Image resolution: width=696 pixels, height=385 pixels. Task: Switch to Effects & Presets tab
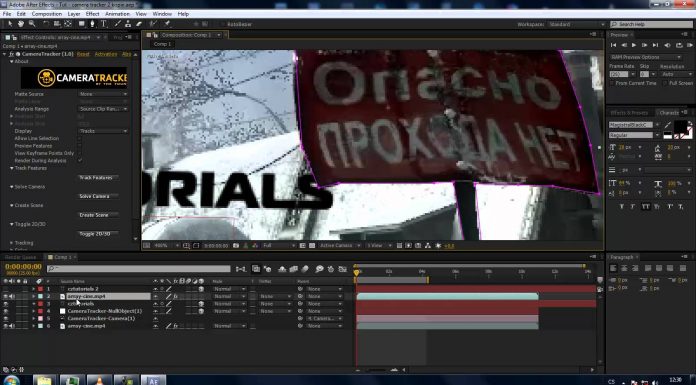pyautogui.click(x=629, y=113)
